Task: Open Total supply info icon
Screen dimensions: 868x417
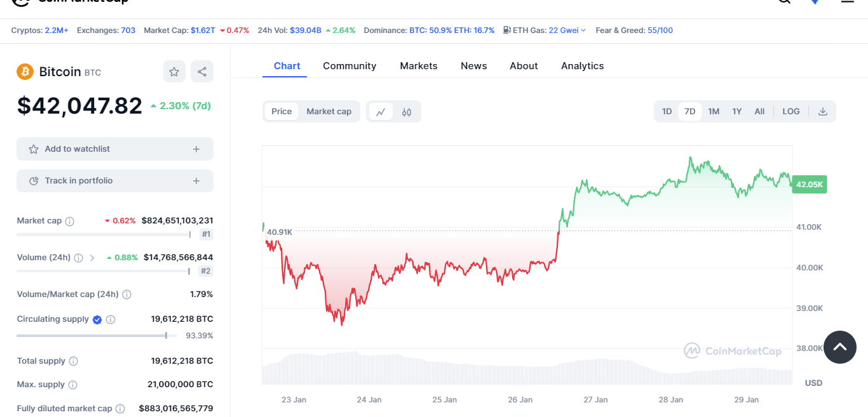Action: 74,361
